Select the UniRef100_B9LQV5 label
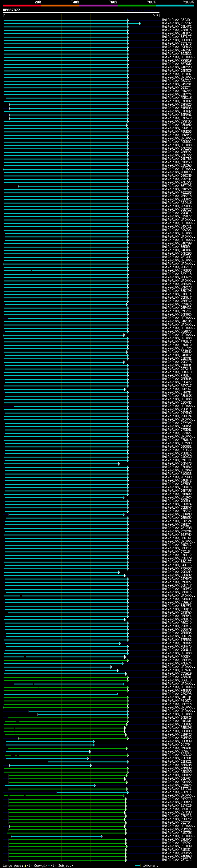This screenshot has width=197, height=868. [x=177, y=840]
